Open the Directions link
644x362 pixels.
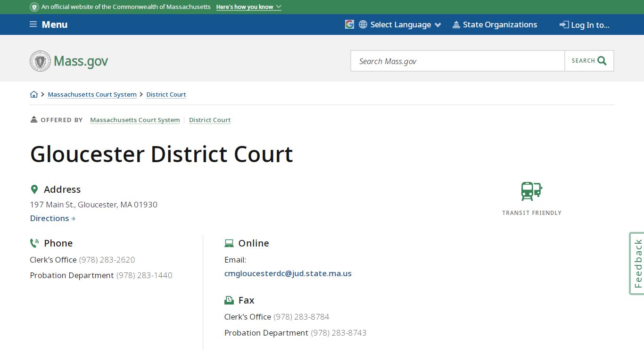click(53, 218)
